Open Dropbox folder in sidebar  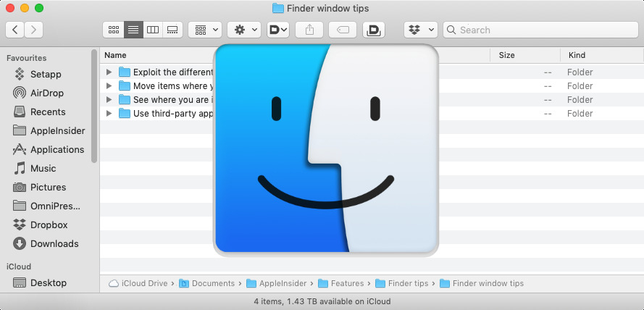tap(49, 225)
